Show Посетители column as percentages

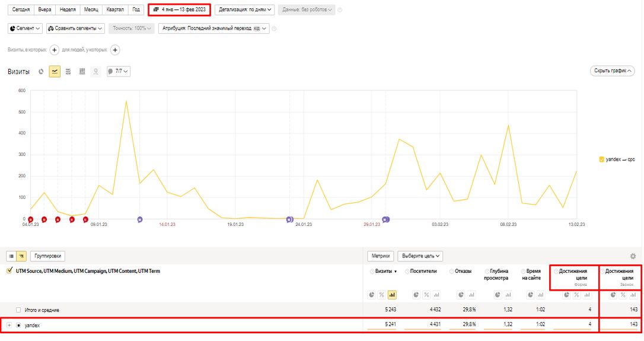pos(426,295)
